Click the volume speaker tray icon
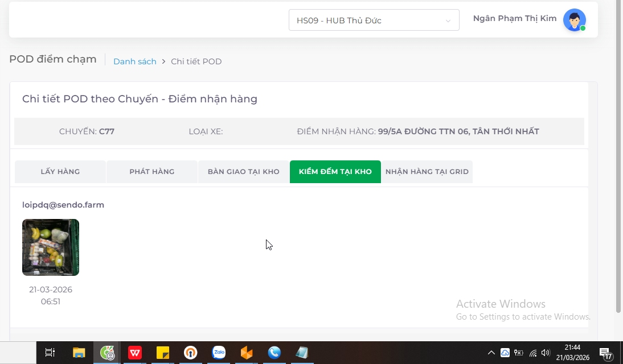 [x=546, y=353]
